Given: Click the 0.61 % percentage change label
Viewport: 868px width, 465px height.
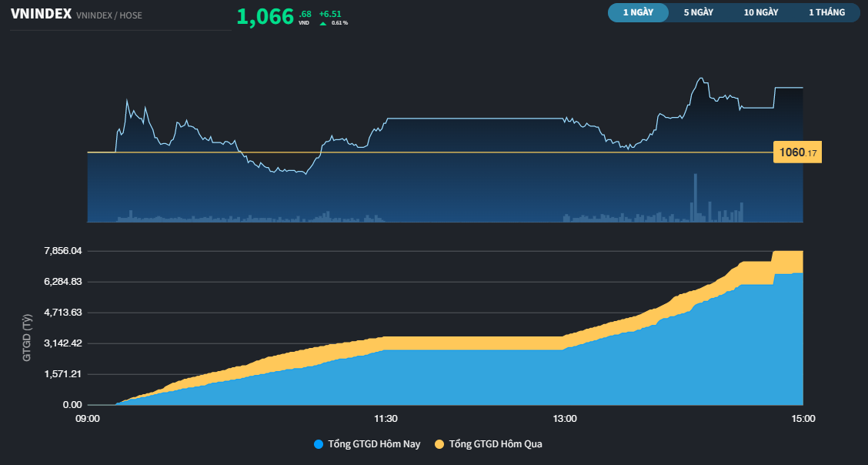Looking at the screenshot, I should coord(339,24).
